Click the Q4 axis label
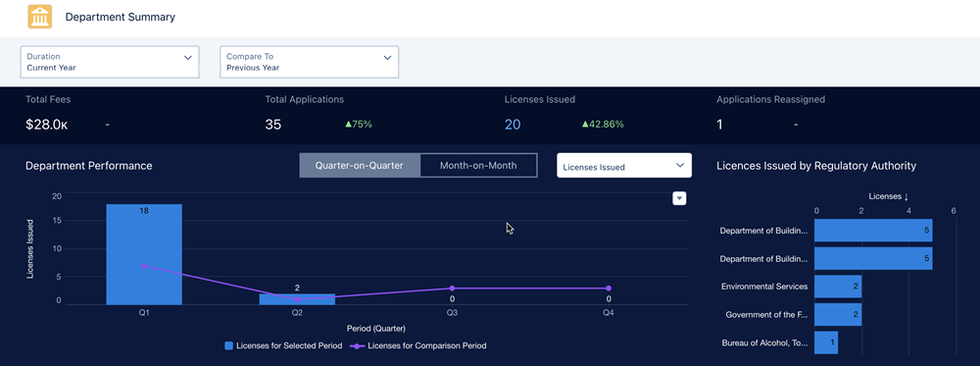The height and width of the screenshot is (366, 980). tap(609, 313)
